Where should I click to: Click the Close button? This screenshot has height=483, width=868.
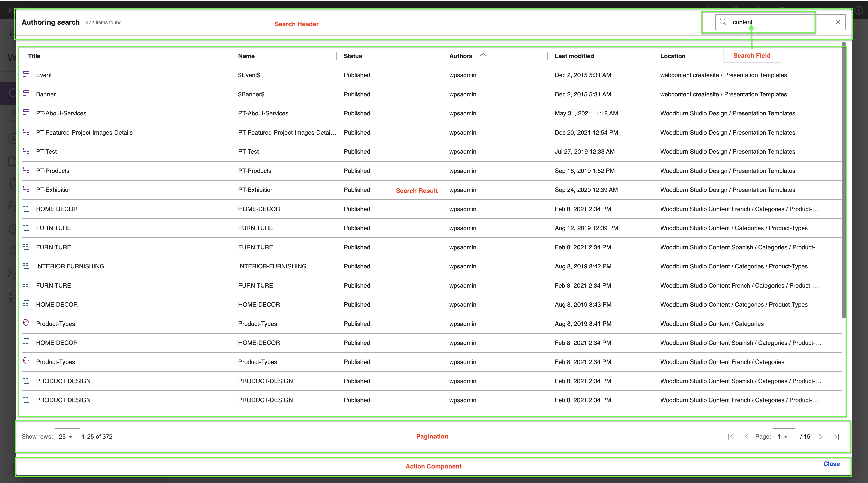(831, 464)
